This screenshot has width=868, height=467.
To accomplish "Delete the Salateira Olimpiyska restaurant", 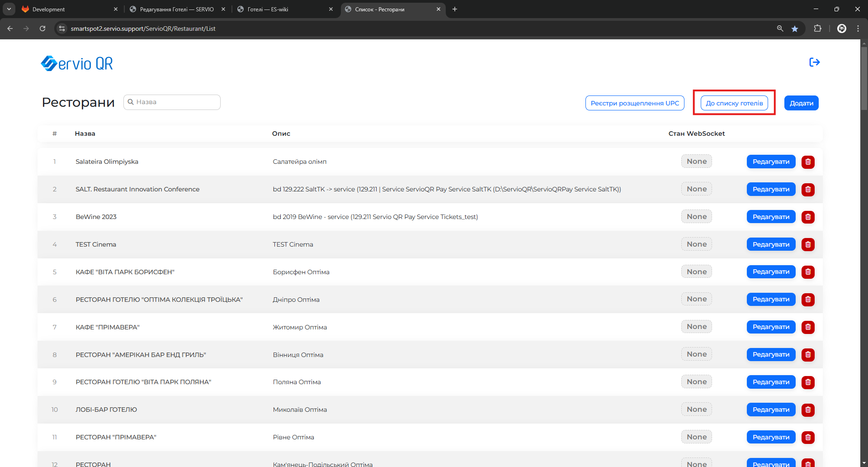I will click(808, 162).
